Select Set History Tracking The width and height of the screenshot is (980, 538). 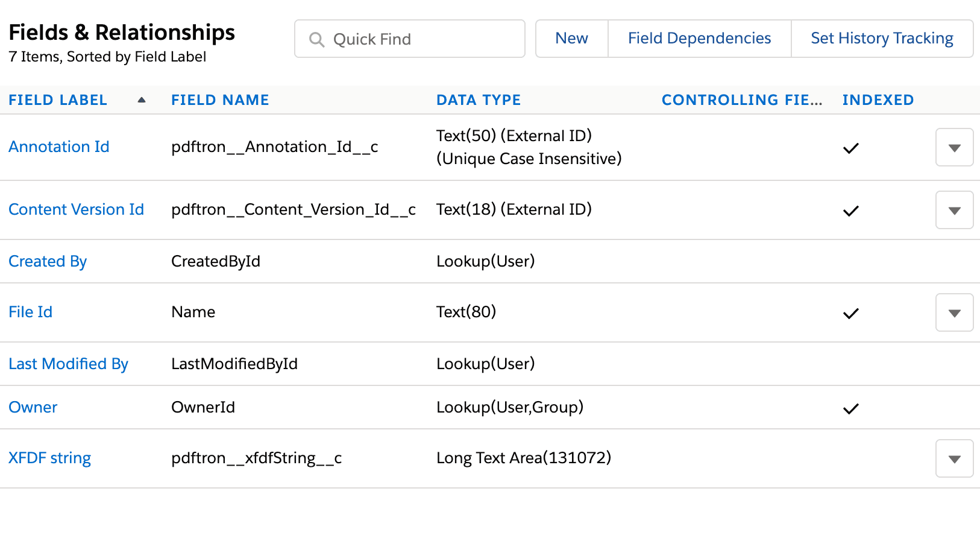click(x=882, y=39)
